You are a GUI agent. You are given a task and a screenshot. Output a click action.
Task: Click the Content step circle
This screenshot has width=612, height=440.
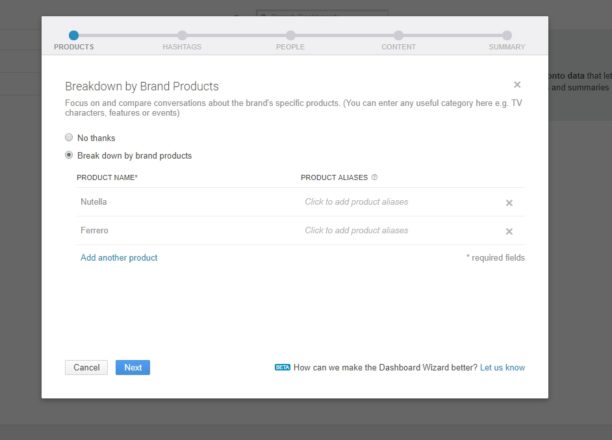click(x=398, y=35)
